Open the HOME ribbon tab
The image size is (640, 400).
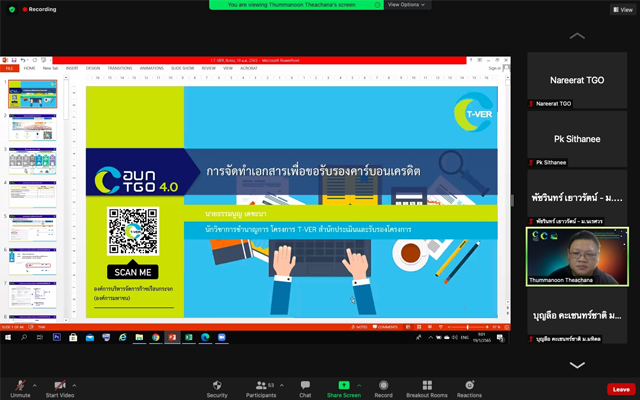pyautogui.click(x=29, y=68)
